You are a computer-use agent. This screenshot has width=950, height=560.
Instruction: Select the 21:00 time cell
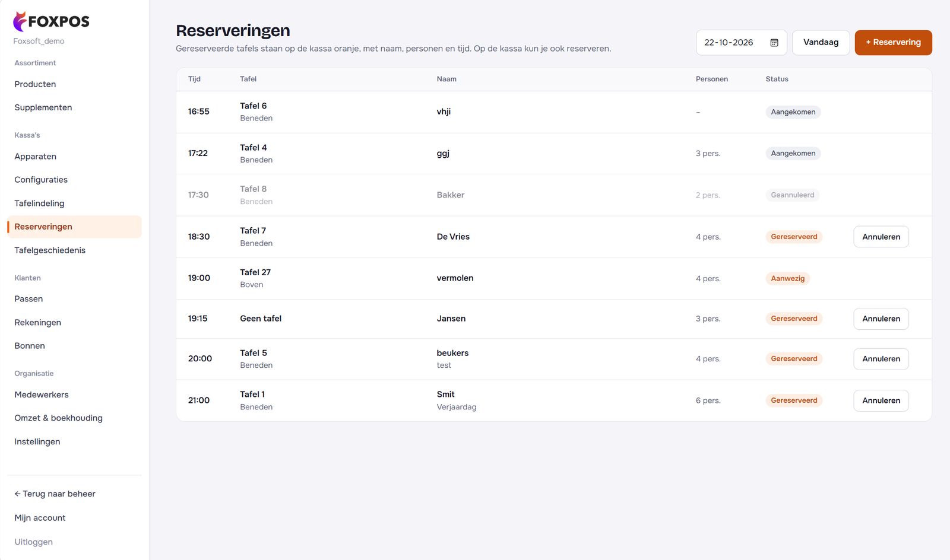pos(199,400)
